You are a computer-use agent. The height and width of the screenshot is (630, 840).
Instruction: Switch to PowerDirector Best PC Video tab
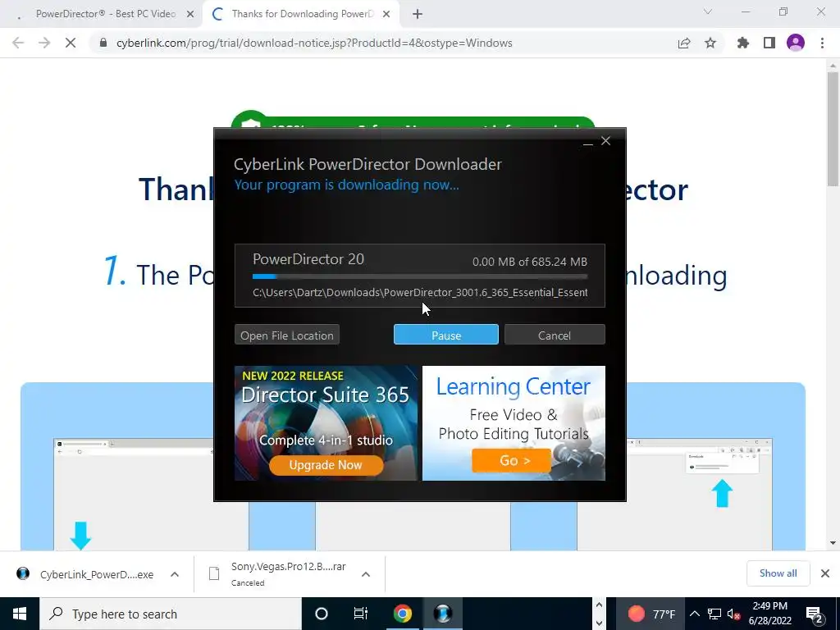[x=106, y=14]
